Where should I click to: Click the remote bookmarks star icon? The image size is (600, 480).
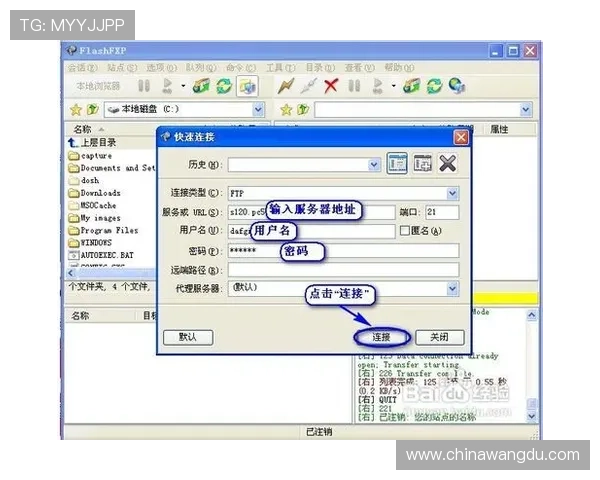[286, 110]
